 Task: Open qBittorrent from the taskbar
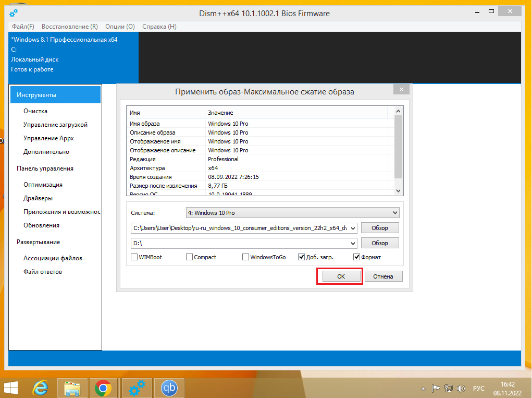click(x=169, y=388)
